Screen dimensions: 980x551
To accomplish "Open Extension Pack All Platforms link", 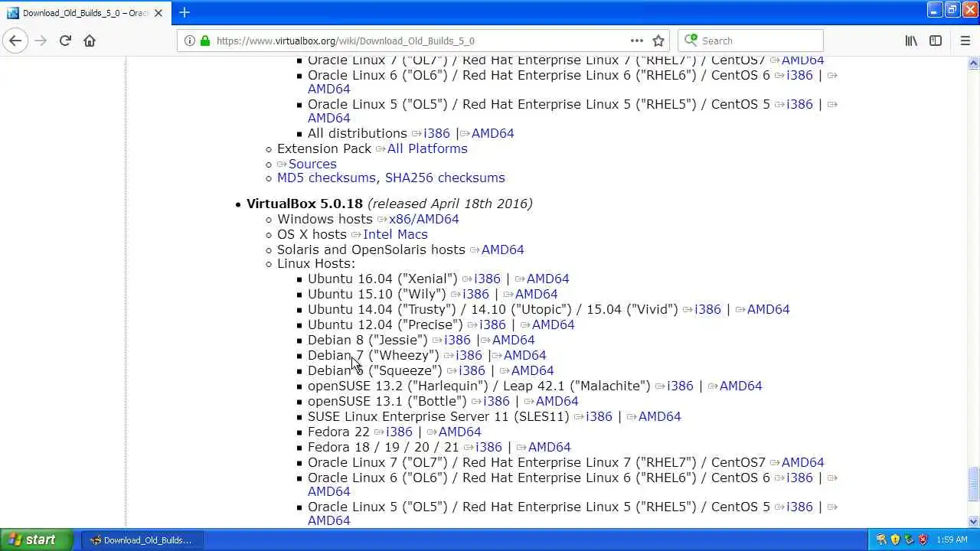I will 427,148.
